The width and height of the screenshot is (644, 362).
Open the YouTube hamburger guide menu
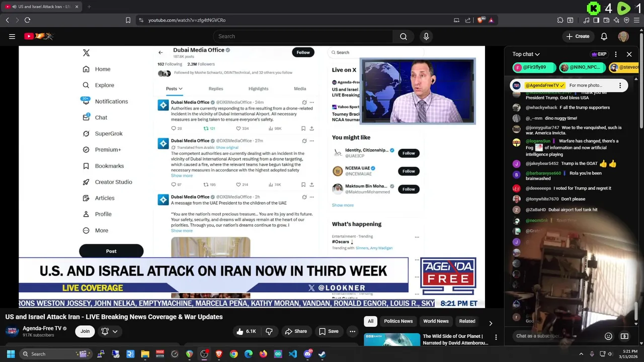[12, 36]
